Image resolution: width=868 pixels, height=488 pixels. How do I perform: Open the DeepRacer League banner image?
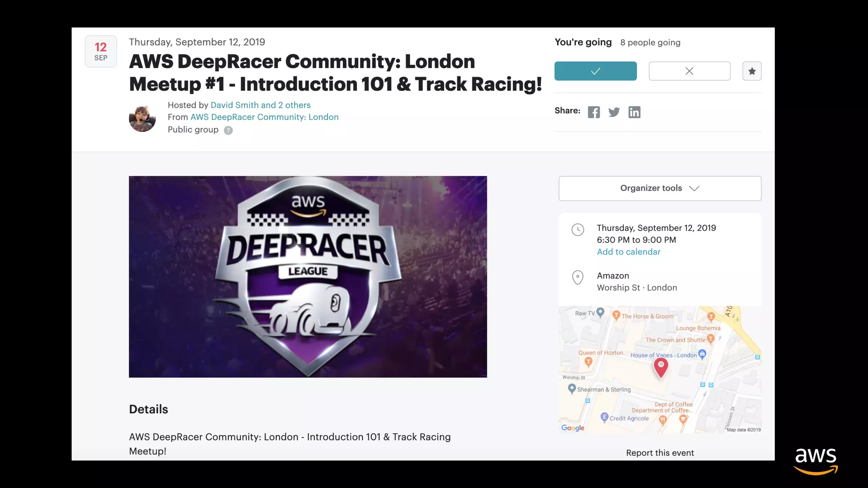[308, 277]
